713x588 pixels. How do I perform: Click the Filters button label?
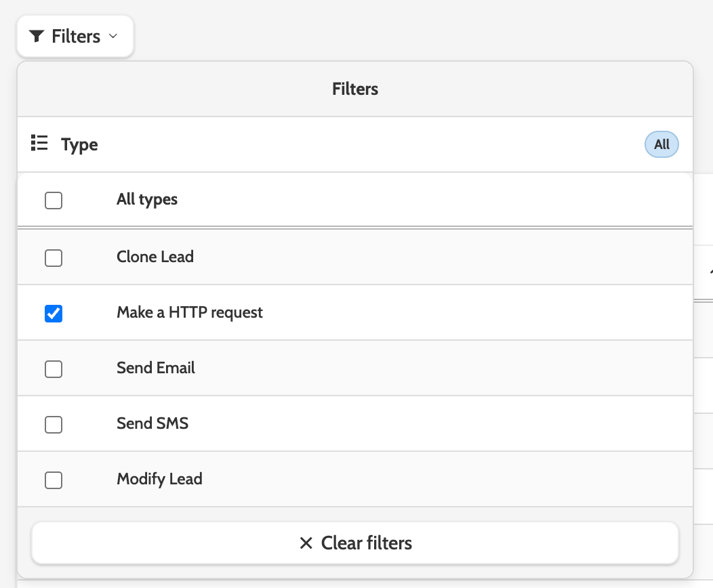pos(76,36)
